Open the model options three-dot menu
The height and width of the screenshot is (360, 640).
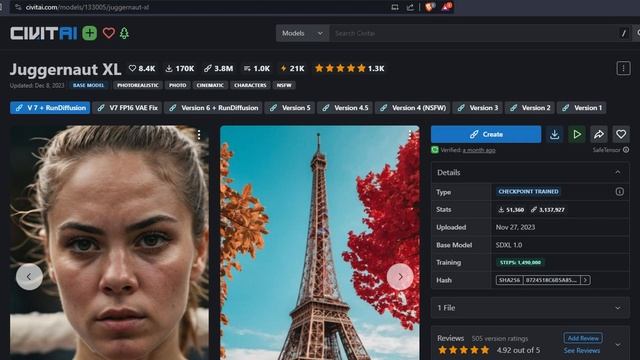point(623,68)
